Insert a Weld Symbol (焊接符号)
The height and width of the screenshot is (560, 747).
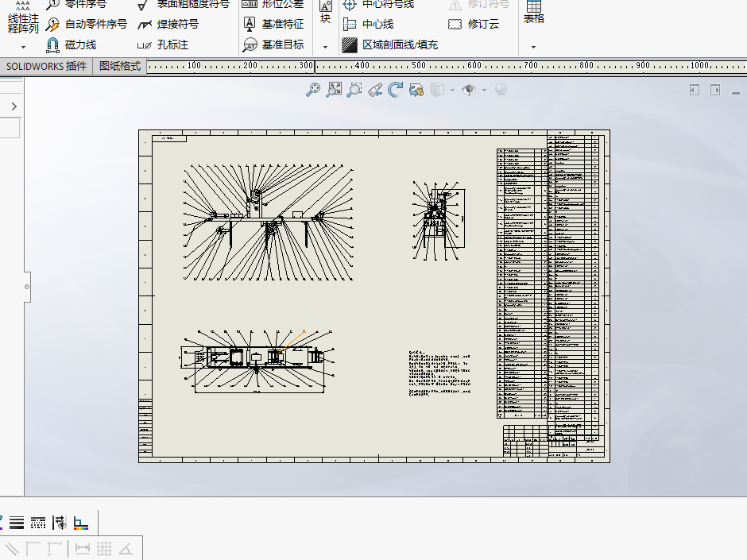(168, 25)
